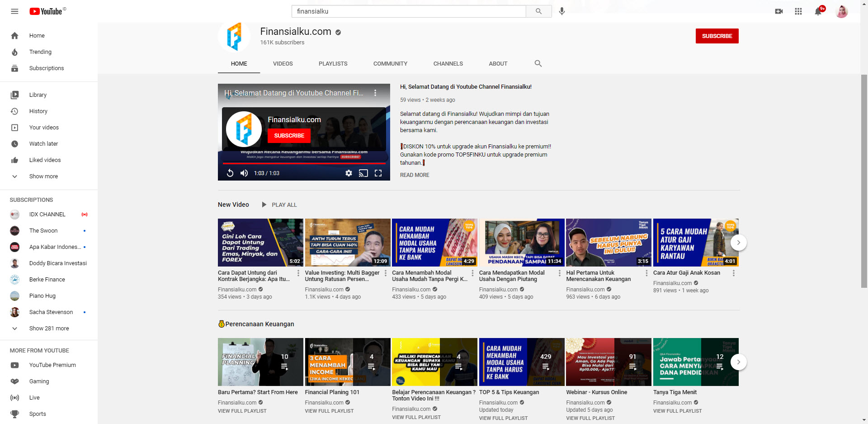Viewport: 868px width, 424px height.
Task: Select the HOME channel tab
Action: (x=239, y=64)
